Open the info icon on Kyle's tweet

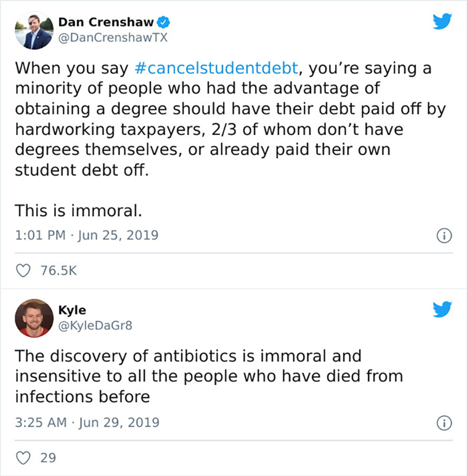(x=444, y=423)
